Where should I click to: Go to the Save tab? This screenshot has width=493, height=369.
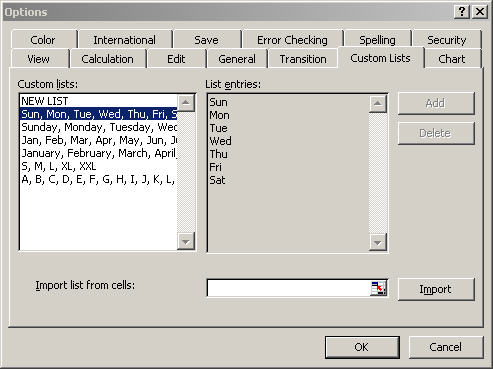206,40
